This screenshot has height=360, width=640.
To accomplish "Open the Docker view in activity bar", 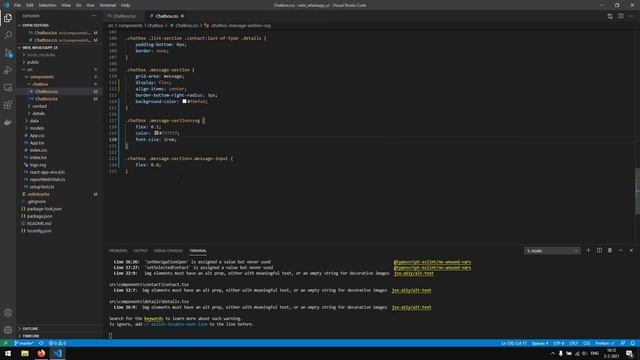I will pos(8,122).
